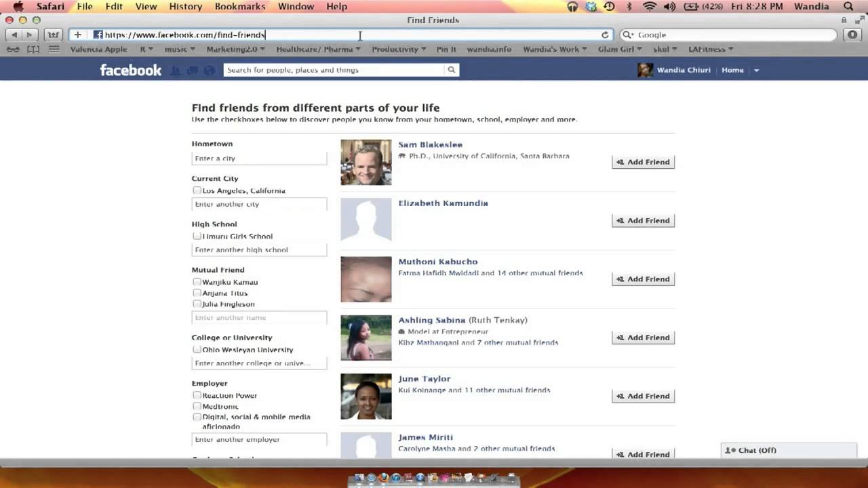Check Medtronic employer checkbox
The width and height of the screenshot is (868, 488).
pos(197,407)
